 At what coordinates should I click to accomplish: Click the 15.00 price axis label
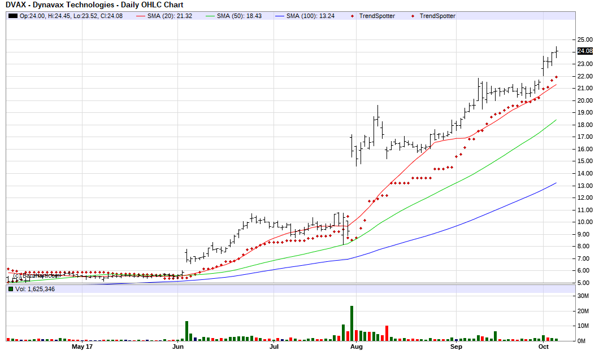[585, 161]
